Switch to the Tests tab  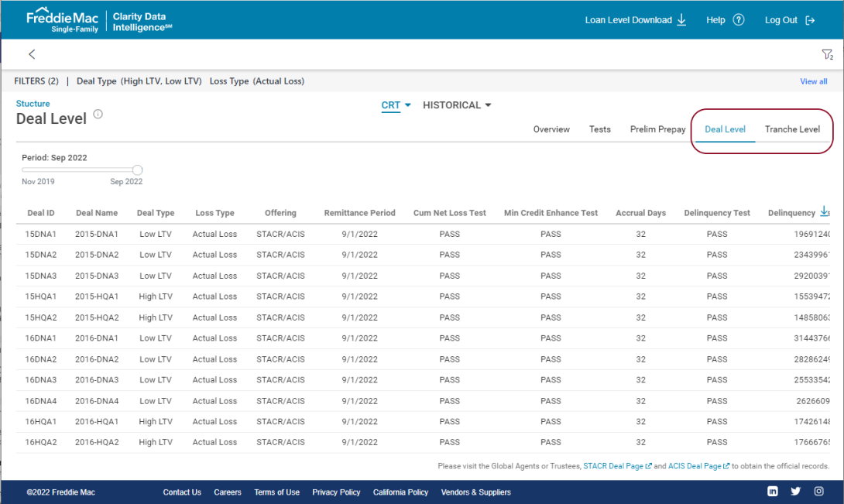click(599, 129)
